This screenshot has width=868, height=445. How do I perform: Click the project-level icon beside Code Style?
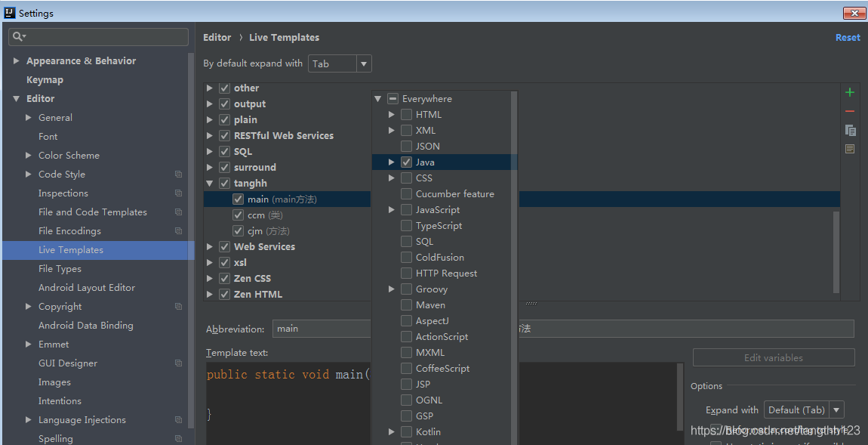pos(178,175)
